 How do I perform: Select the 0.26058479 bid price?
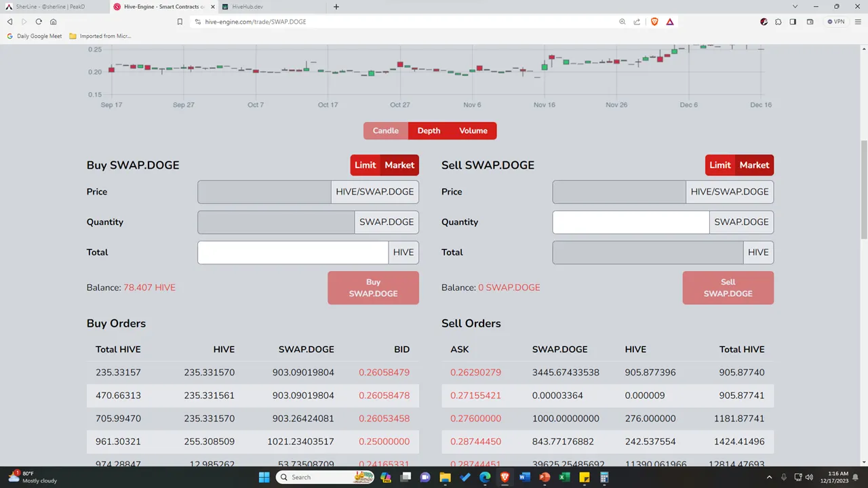click(384, 372)
